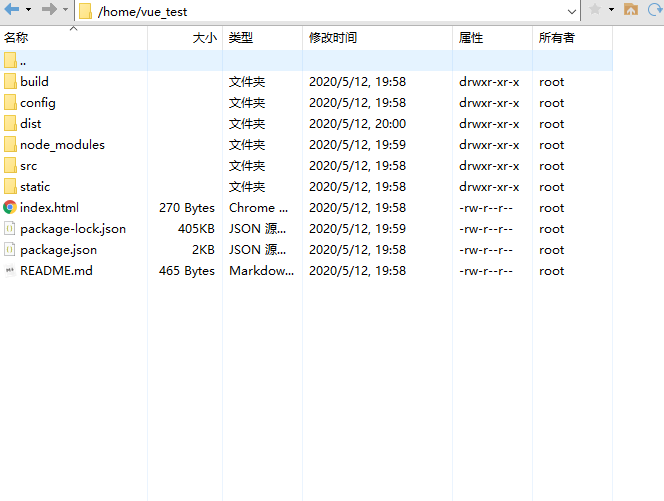The height and width of the screenshot is (501, 664).
Task: Select the README.md file name
Action: point(56,271)
